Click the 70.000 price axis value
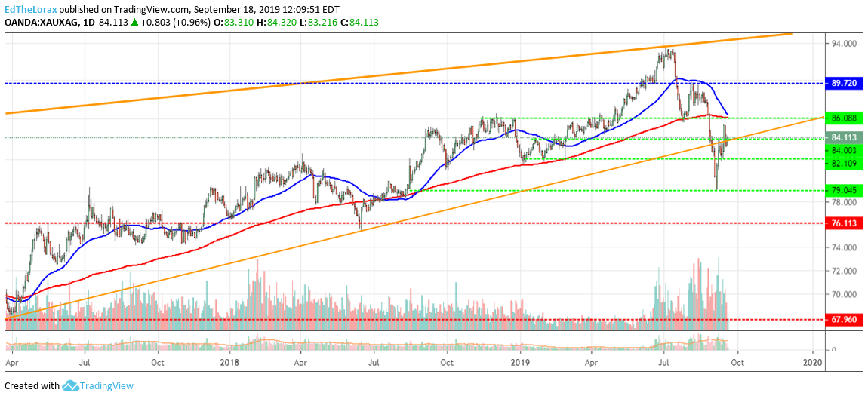 pos(844,295)
